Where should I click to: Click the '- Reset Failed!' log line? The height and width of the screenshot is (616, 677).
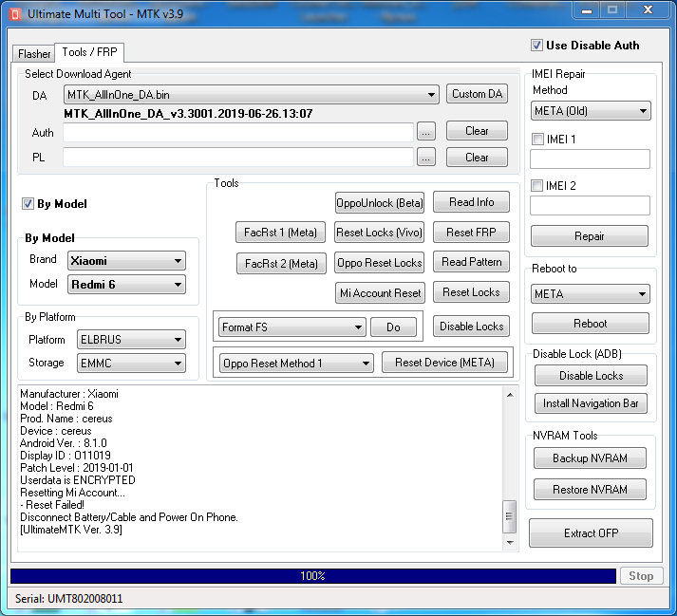[52, 505]
